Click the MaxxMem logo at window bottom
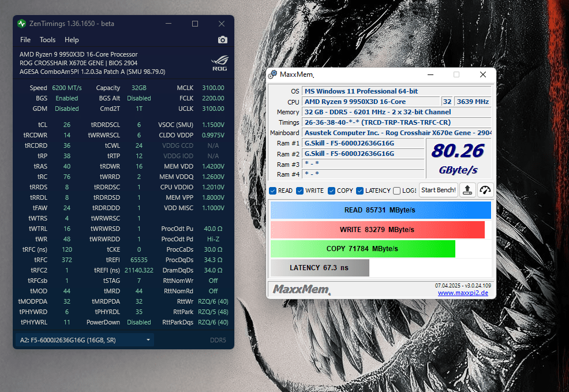The width and height of the screenshot is (569, 392). click(302, 289)
